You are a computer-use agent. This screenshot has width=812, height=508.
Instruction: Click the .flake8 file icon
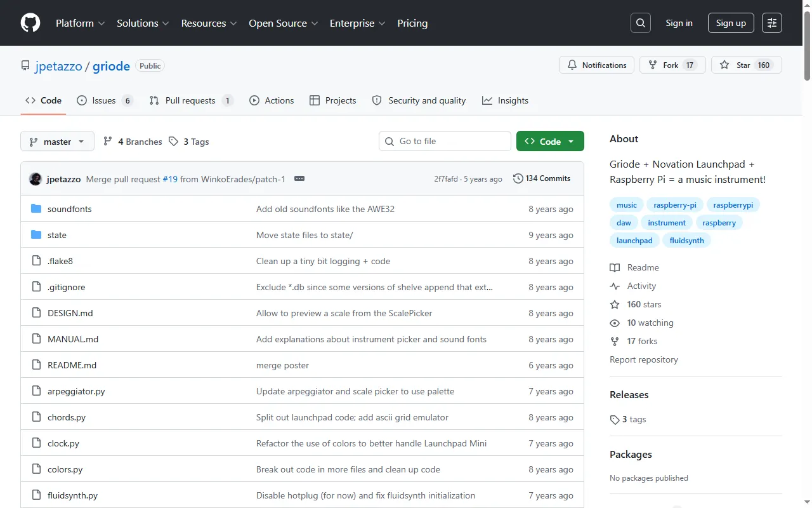[36, 261]
